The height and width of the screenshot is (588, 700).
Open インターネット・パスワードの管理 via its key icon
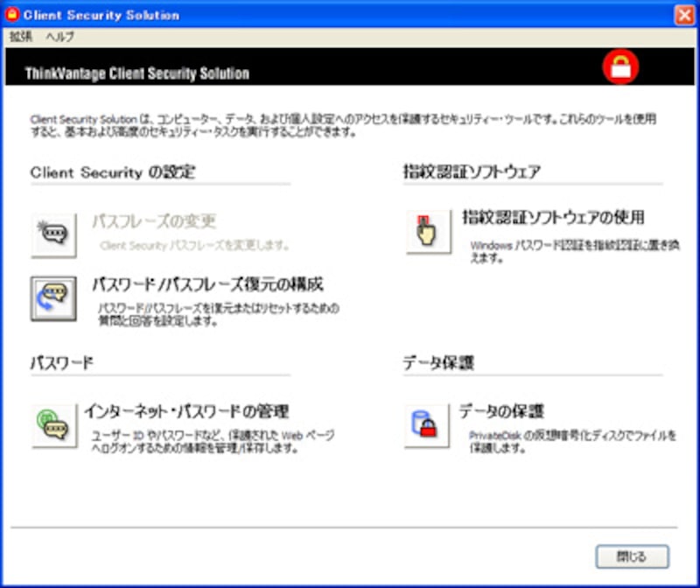[x=54, y=426]
